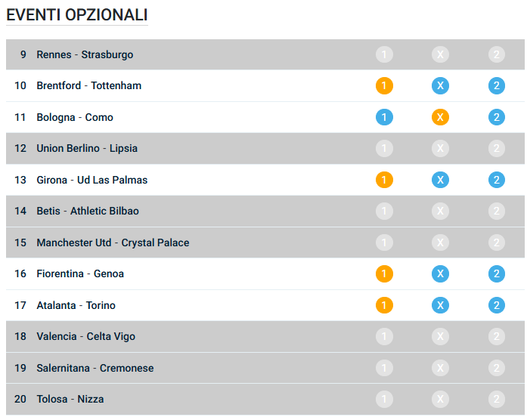Deselect X for Bologna - Como
Screen dimensions: 527x420
440,117
